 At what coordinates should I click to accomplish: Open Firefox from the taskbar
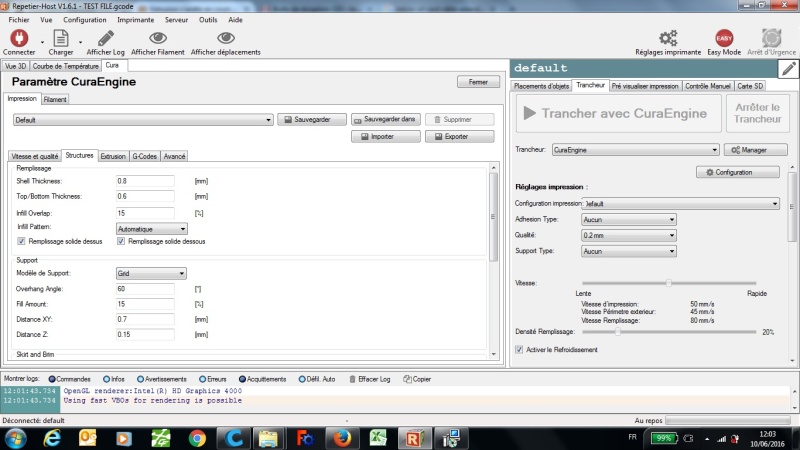click(342, 438)
